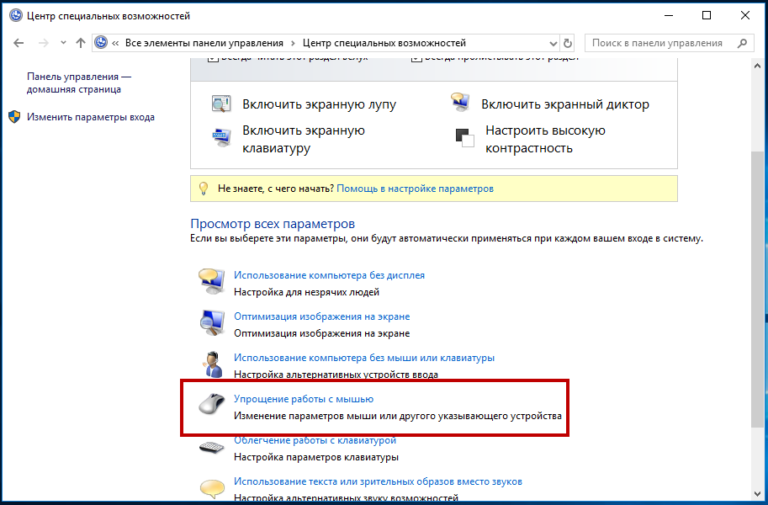
Task: Open 'Облегчение работы с клавиатурой' link
Action: point(315,440)
